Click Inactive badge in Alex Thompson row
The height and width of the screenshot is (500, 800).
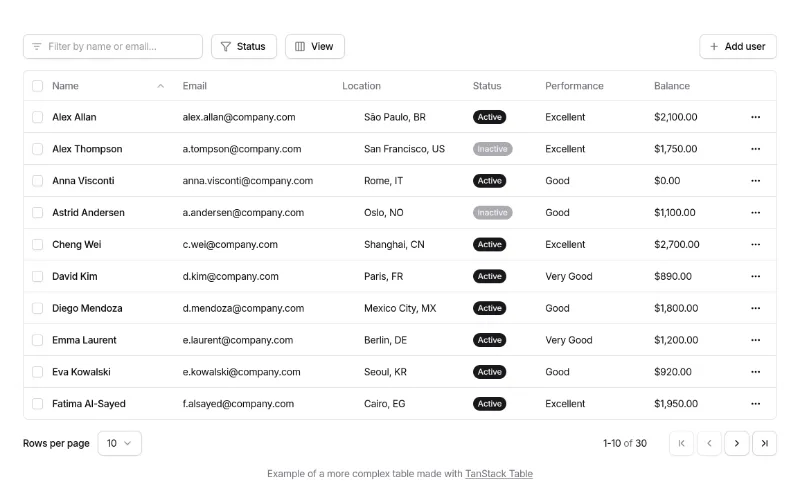click(492, 149)
